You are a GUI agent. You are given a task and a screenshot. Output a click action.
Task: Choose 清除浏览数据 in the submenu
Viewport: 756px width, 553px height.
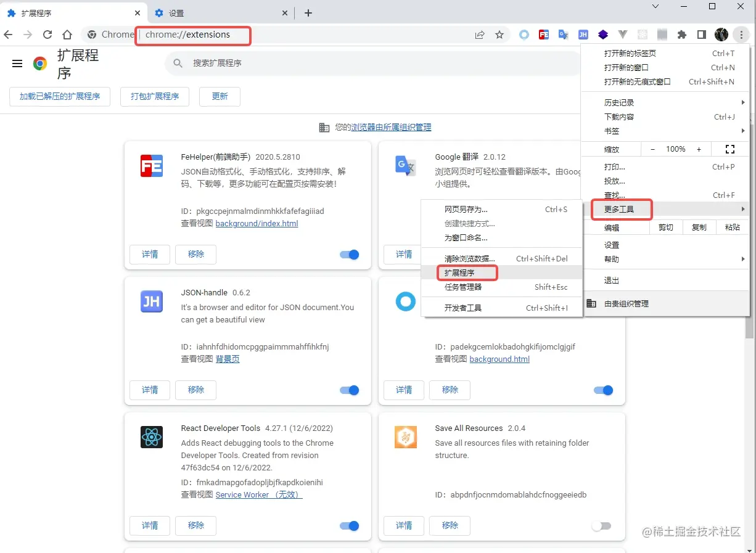click(502, 258)
